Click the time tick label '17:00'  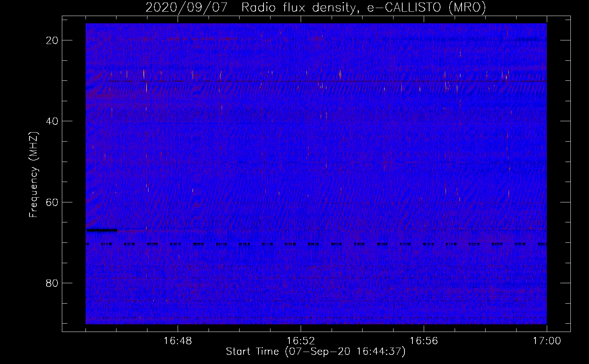[x=547, y=341]
